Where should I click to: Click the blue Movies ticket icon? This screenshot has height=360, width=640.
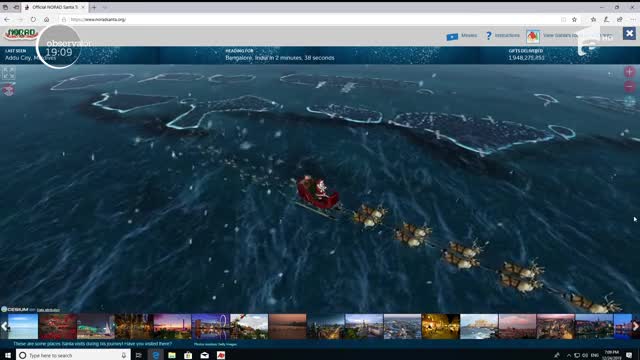coord(452,37)
